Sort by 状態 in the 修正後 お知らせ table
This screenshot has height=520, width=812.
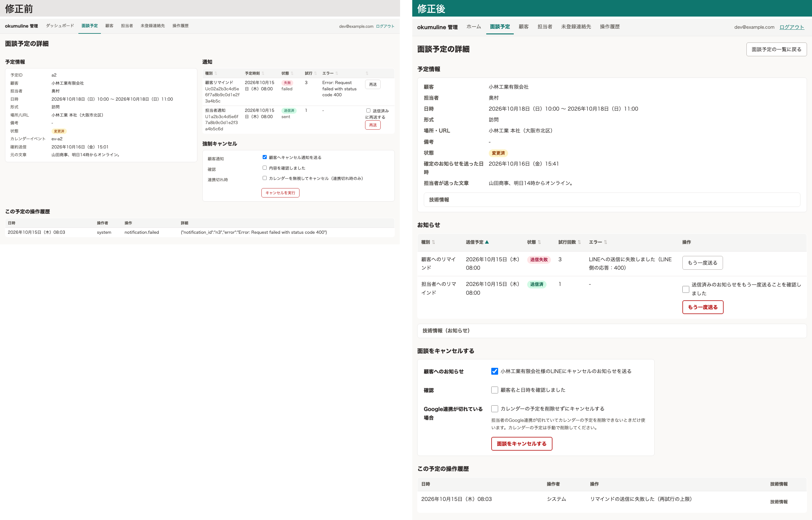(534, 242)
